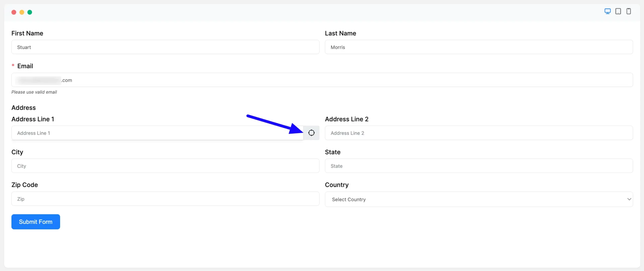Switch to tablet preview icon
The image size is (644, 271).
(618, 11)
